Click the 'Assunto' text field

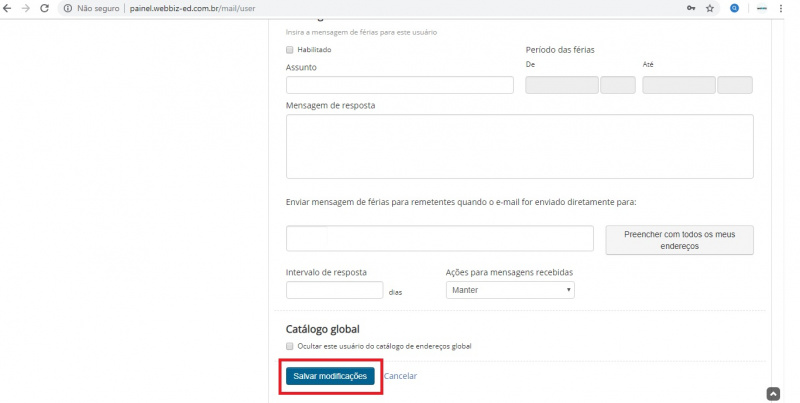(399, 85)
